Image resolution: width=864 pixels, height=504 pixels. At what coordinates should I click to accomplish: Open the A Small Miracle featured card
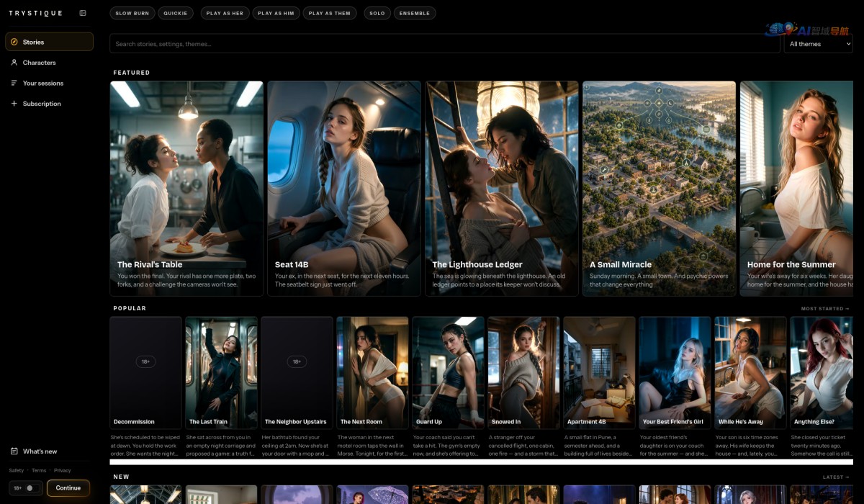660,189
